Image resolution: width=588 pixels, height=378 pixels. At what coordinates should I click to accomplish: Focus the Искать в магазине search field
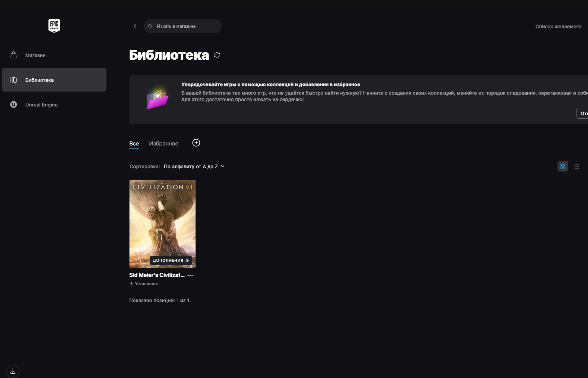pos(183,26)
